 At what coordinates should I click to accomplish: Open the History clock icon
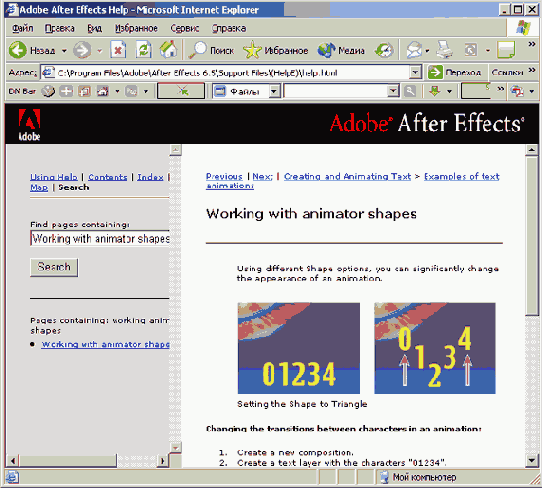tap(384, 50)
